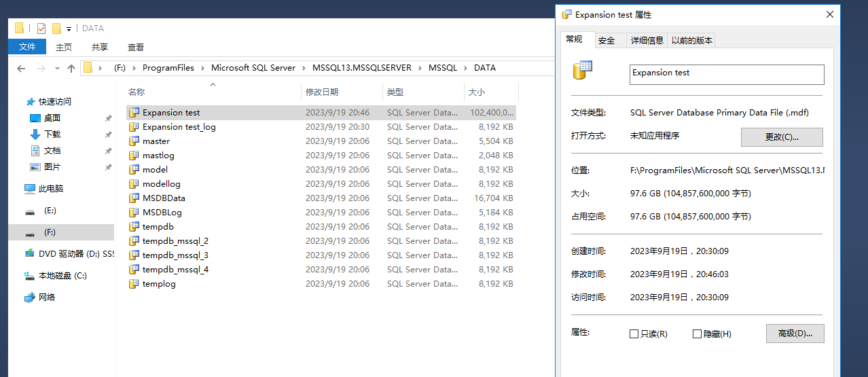Click the Quick access star icon
The width and height of the screenshot is (868, 377).
pyautogui.click(x=31, y=102)
